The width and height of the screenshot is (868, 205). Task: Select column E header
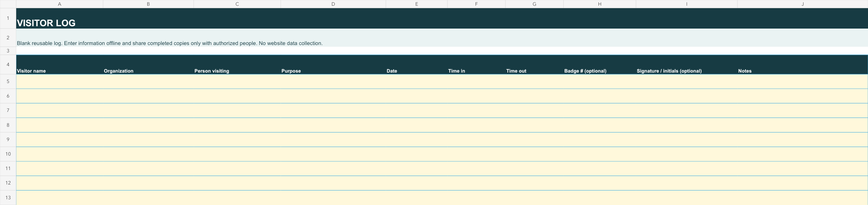point(417,4)
